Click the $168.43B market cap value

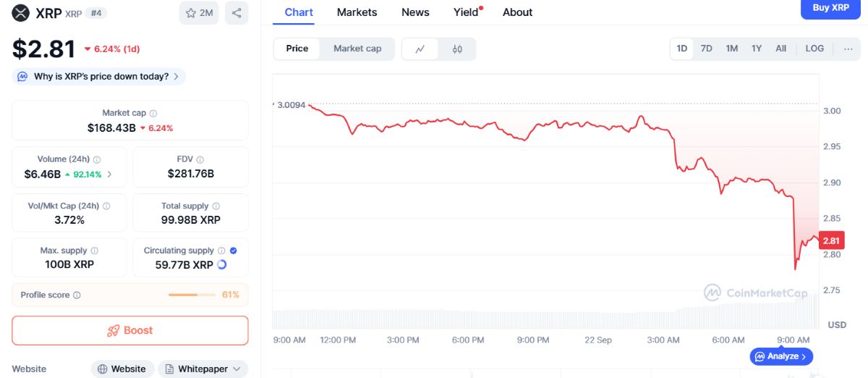111,127
